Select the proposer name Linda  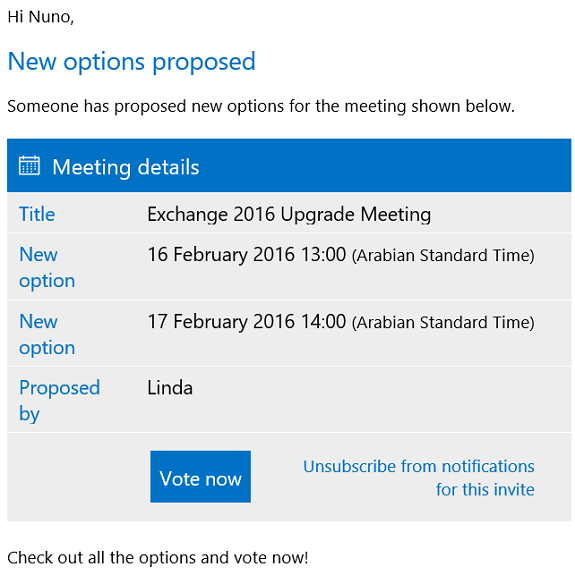click(170, 388)
